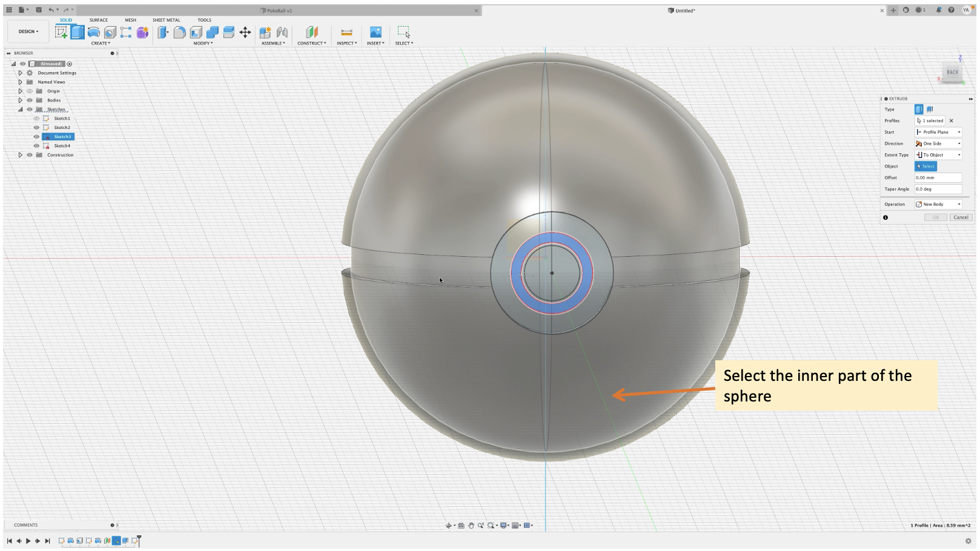
Task: Expand the Named Views node
Action: coord(20,82)
